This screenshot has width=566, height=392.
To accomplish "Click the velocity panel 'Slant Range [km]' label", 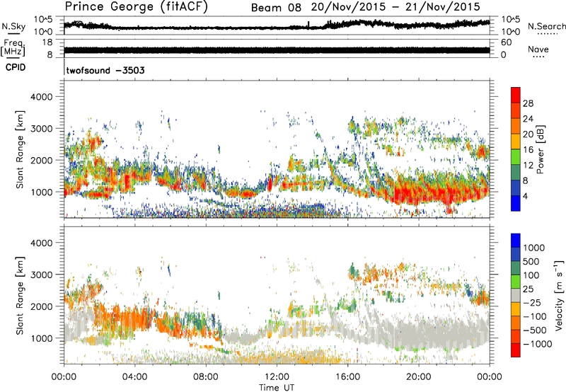I will coord(20,295).
